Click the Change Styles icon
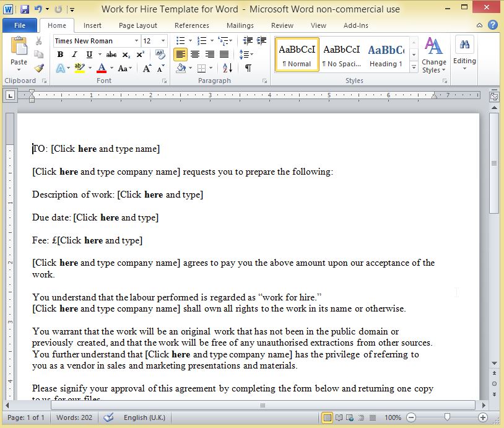 433,46
